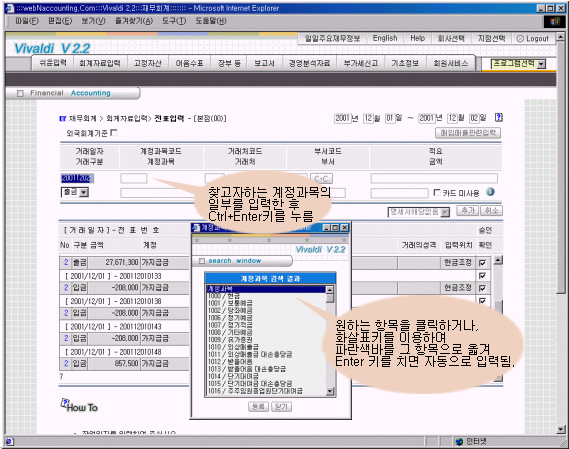This screenshot has width=569, height=449.
Task: Switch to the 기초정보 tab
Action: pos(405,63)
